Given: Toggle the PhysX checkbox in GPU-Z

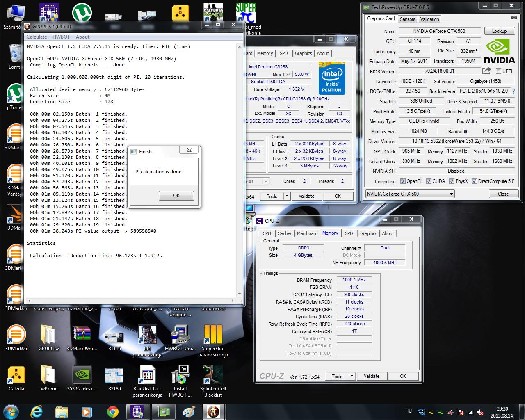Looking at the screenshot, I should (452, 181).
